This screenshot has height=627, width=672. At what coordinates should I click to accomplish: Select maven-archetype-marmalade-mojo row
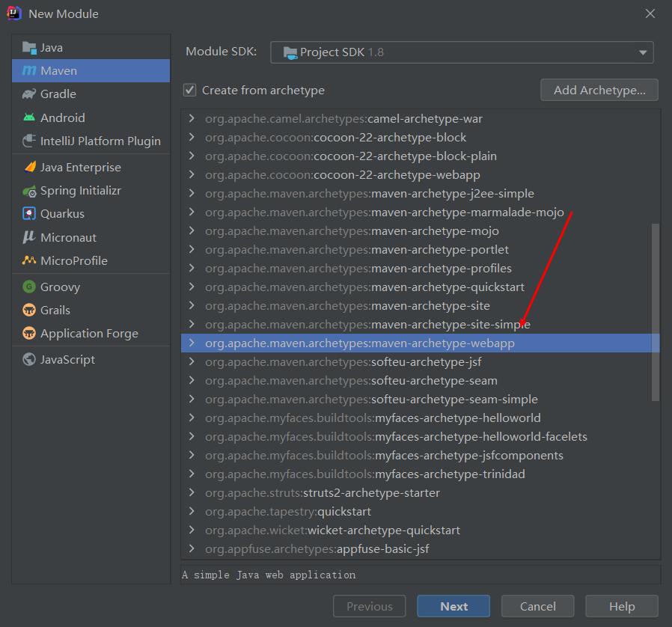point(420,212)
